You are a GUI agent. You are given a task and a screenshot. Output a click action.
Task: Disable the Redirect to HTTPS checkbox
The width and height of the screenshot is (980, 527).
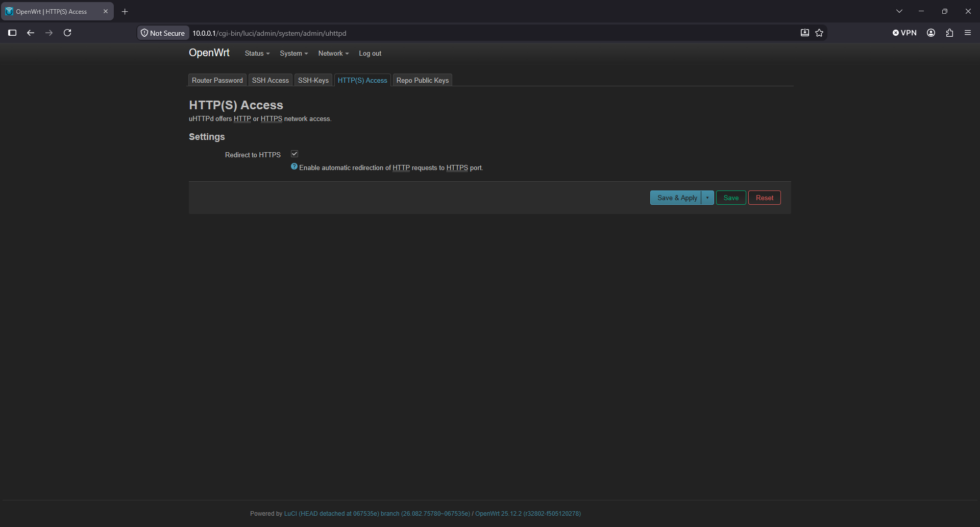(x=295, y=154)
